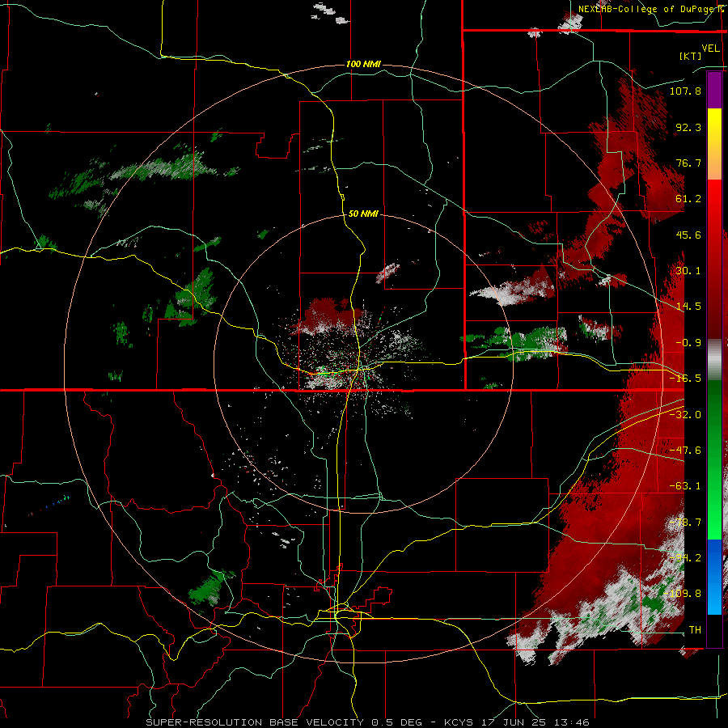Select the -109.8 legend value
The width and height of the screenshot is (728, 728).
pyautogui.click(x=683, y=594)
